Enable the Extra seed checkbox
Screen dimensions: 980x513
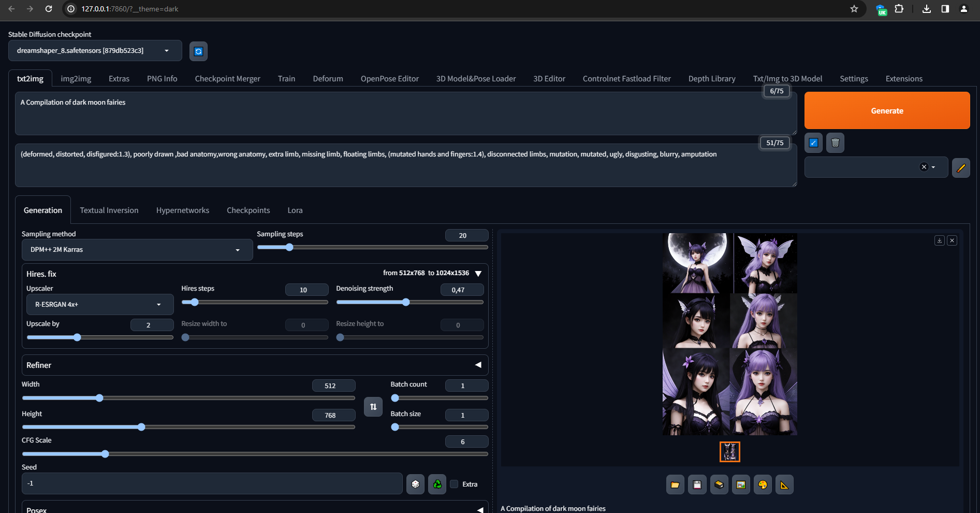coord(454,484)
